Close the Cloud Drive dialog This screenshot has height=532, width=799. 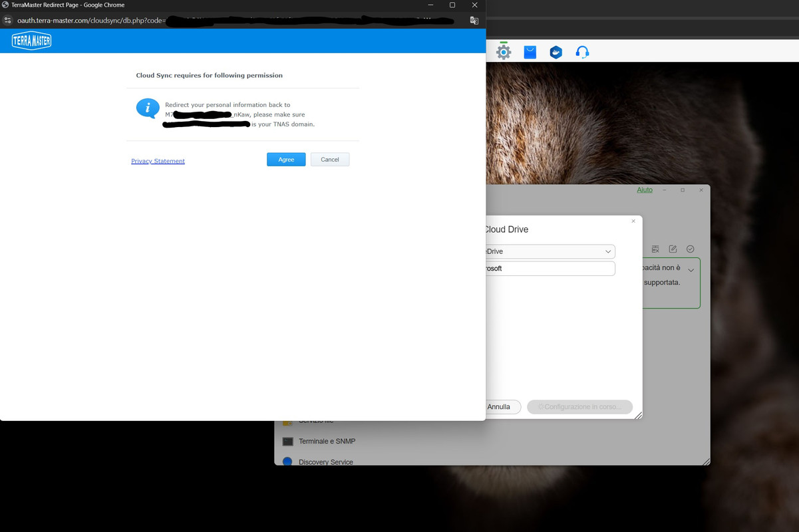click(633, 221)
